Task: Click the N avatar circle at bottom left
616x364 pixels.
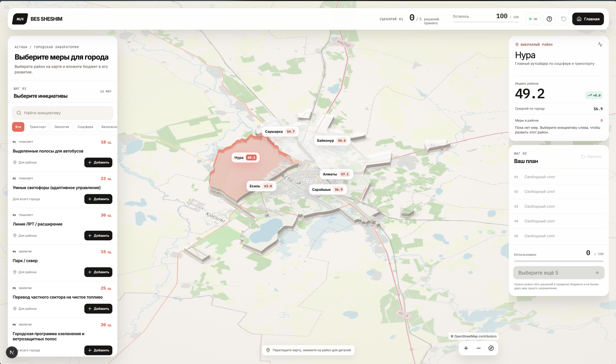Action: (12, 352)
